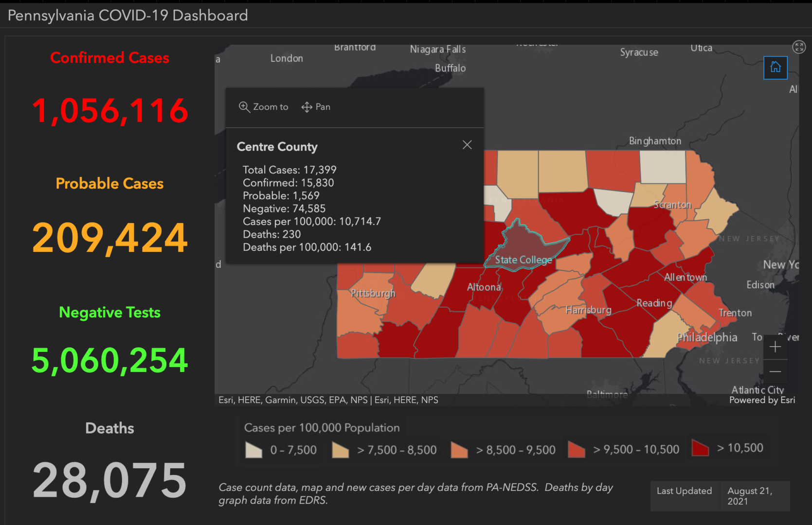
Task: Click the Edison label on the map
Action: [760, 285]
